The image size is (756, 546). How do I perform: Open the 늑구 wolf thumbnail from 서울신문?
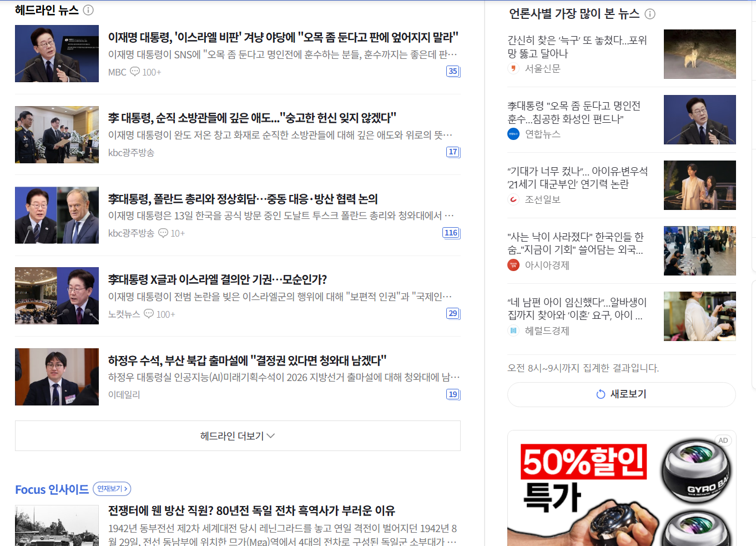(x=700, y=54)
